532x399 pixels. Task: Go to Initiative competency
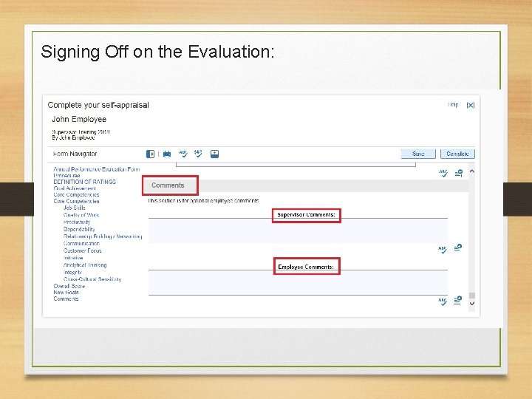pos(73,258)
